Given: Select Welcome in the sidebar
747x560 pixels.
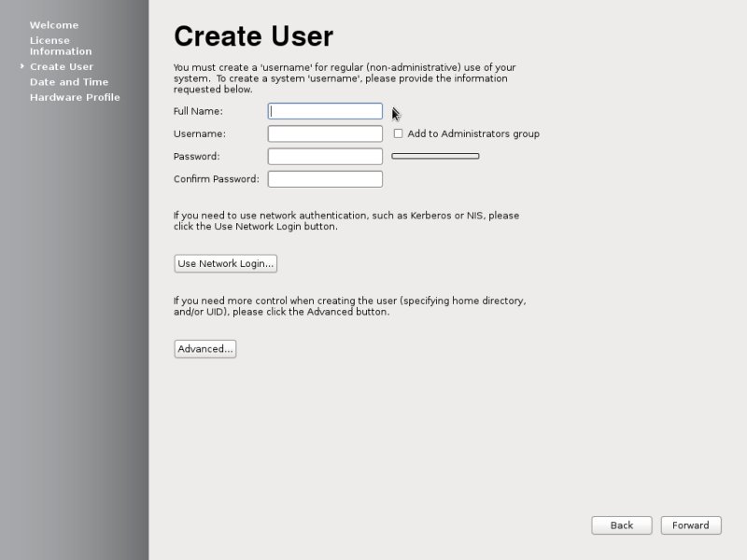Looking at the screenshot, I should point(54,25).
